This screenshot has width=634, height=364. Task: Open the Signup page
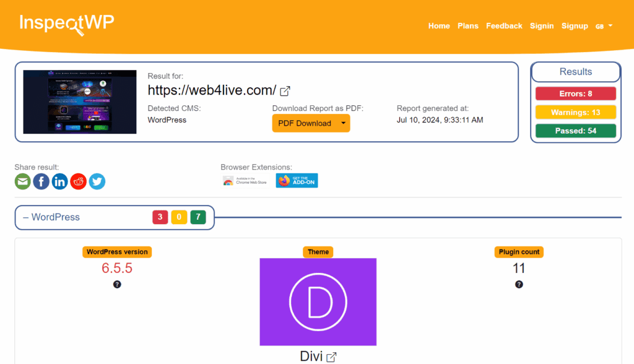tap(575, 26)
